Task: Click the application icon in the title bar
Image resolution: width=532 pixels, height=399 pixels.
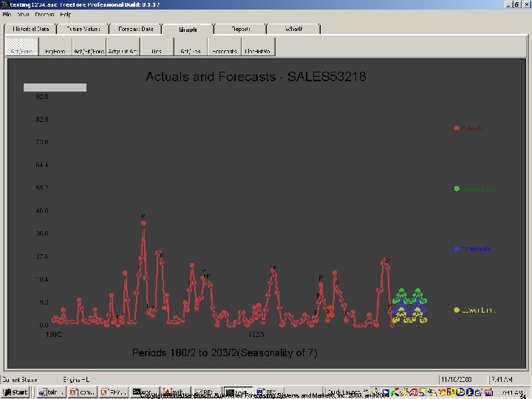Action: tap(4, 4)
